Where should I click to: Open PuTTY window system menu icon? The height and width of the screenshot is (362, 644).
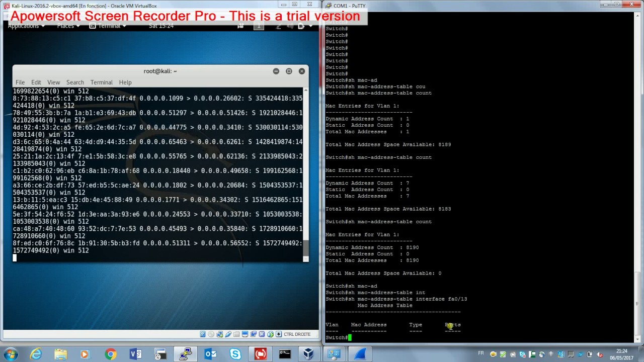tap(329, 6)
